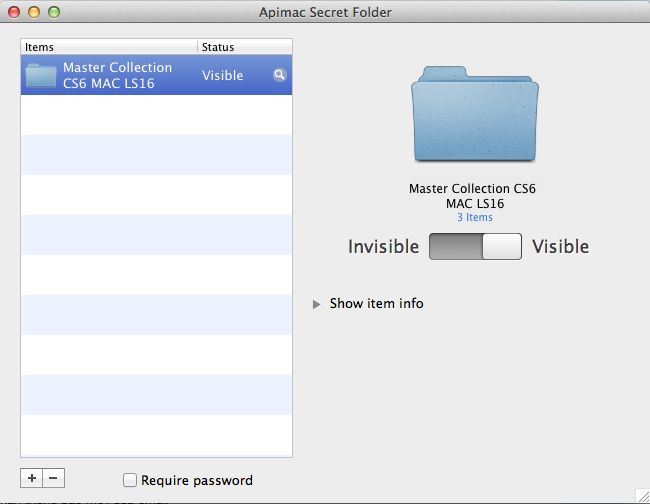This screenshot has width=650, height=504.
Task: Sort by the Status column header
Action: coord(244,47)
